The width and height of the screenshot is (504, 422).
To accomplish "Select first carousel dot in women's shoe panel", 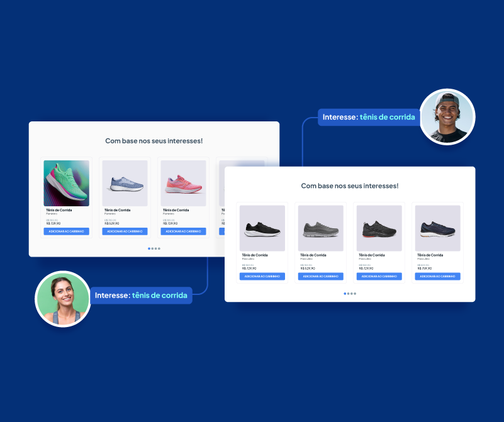I will (149, 248).
